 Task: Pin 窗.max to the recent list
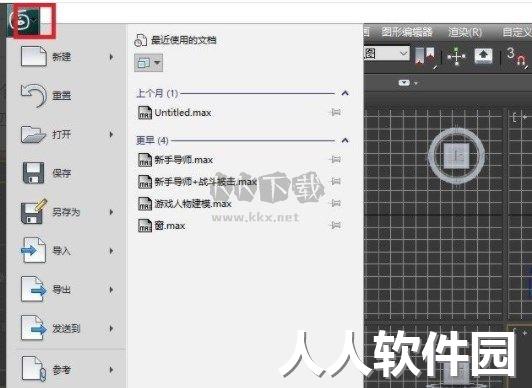click(335, 225)
